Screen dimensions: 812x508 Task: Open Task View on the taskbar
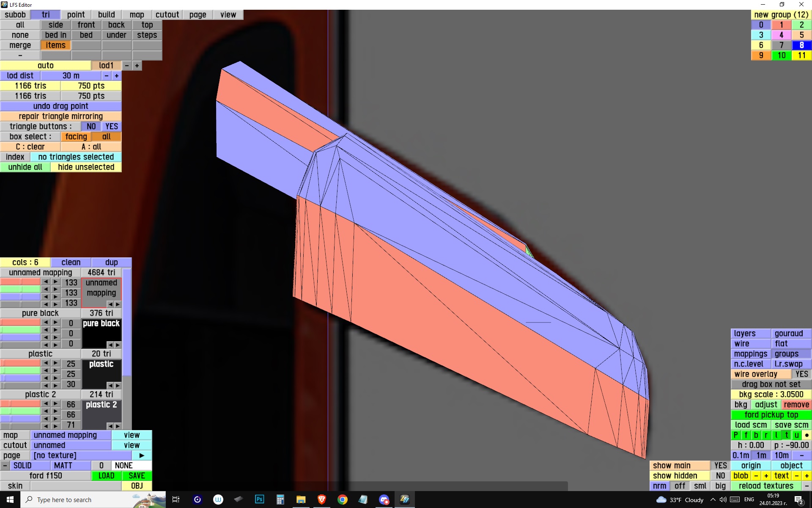[176, 500]
